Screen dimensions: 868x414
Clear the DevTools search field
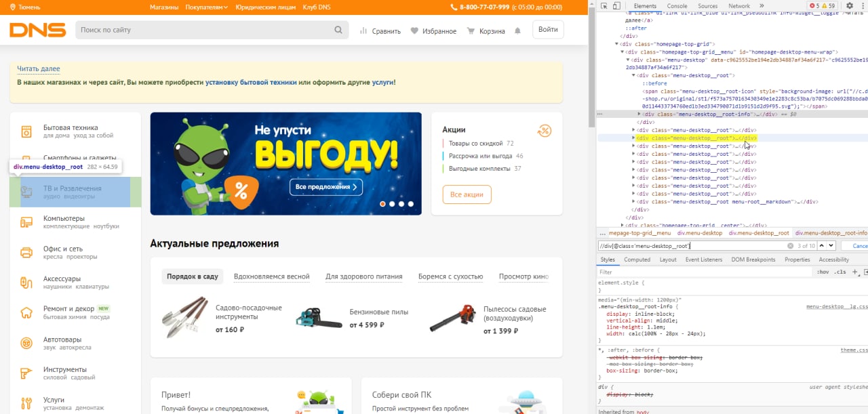tap(790, 246)
